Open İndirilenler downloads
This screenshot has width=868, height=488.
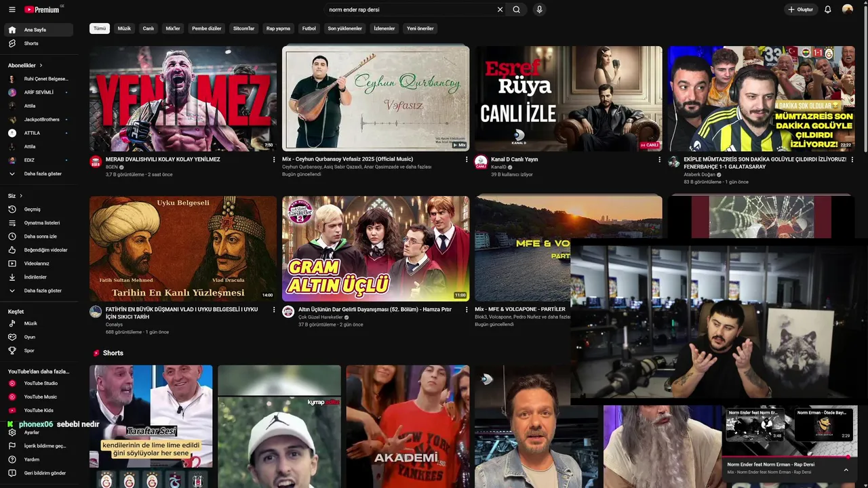point(39,277)
